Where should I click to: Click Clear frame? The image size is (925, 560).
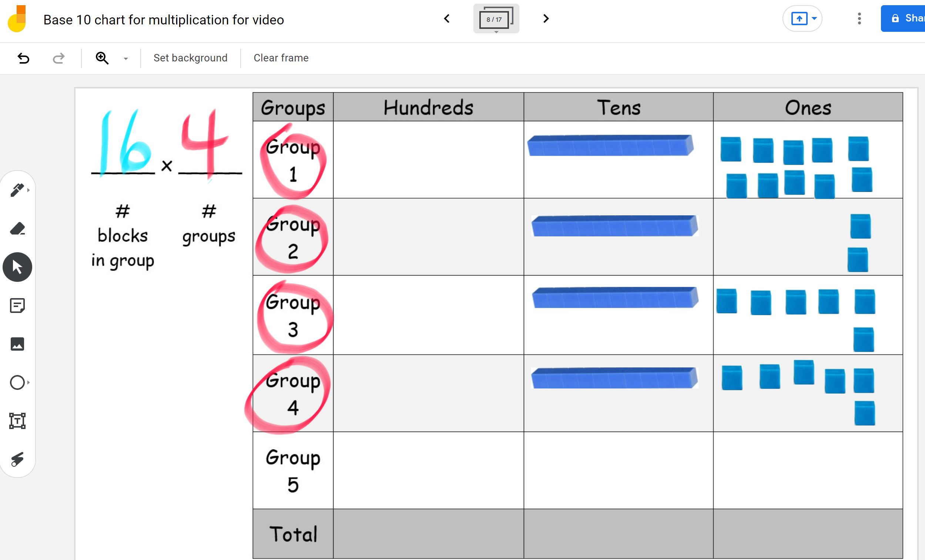click(281, 58)
